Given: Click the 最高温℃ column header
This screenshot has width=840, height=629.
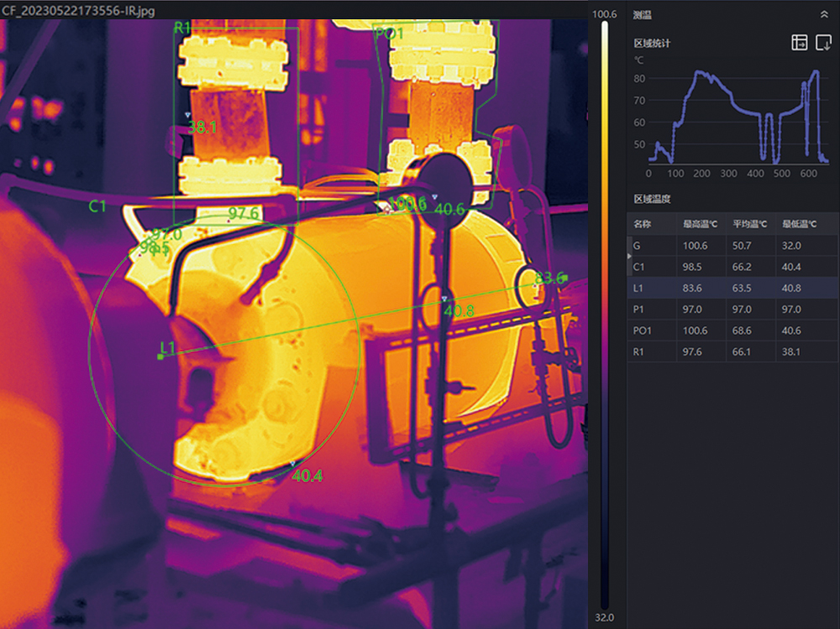Looking at the screenshot, I should pos(700,224).
